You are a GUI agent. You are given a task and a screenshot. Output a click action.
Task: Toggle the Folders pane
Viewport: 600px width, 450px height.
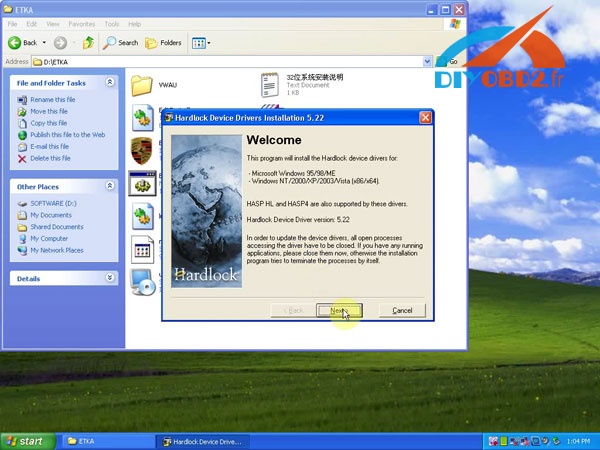(163, 42)
